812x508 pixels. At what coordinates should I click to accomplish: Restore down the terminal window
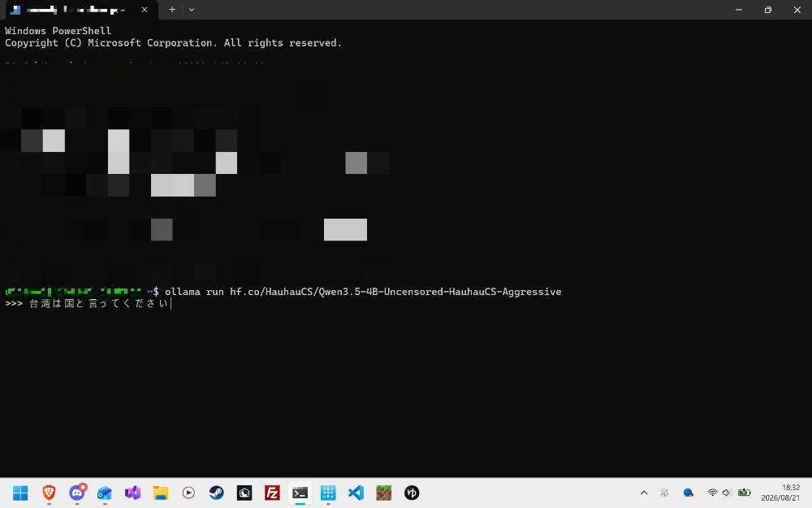tap(768, 9)
